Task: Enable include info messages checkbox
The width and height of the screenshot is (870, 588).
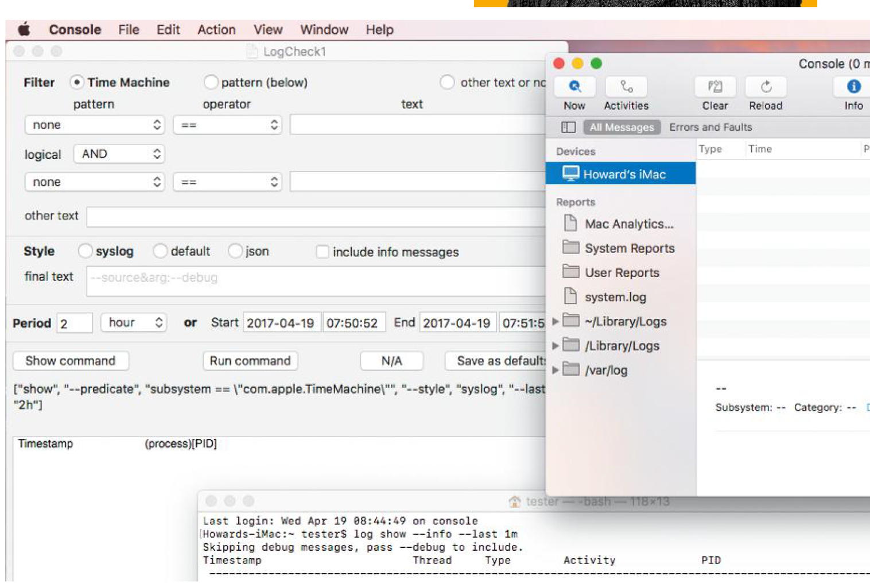Action: 323,252
